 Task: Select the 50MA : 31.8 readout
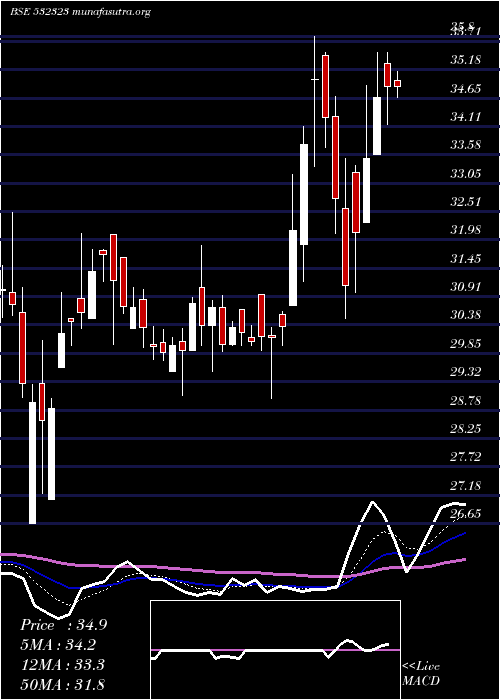[62, 684]
